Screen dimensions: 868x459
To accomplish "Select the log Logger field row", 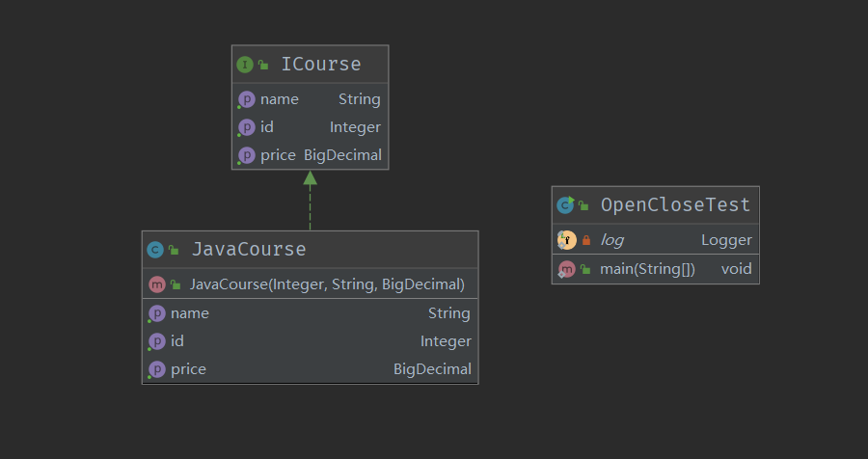I will click(x=656, y=240).
